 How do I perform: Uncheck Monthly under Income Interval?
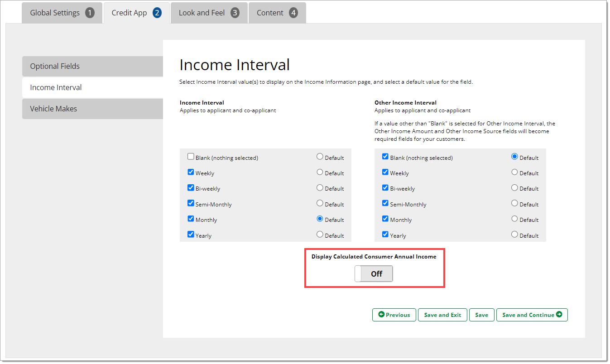pyautogui.click(x=191, y=219)
